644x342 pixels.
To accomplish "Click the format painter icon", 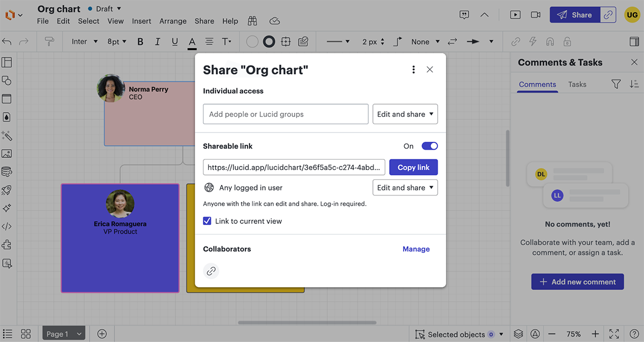I will click(49, 41).
